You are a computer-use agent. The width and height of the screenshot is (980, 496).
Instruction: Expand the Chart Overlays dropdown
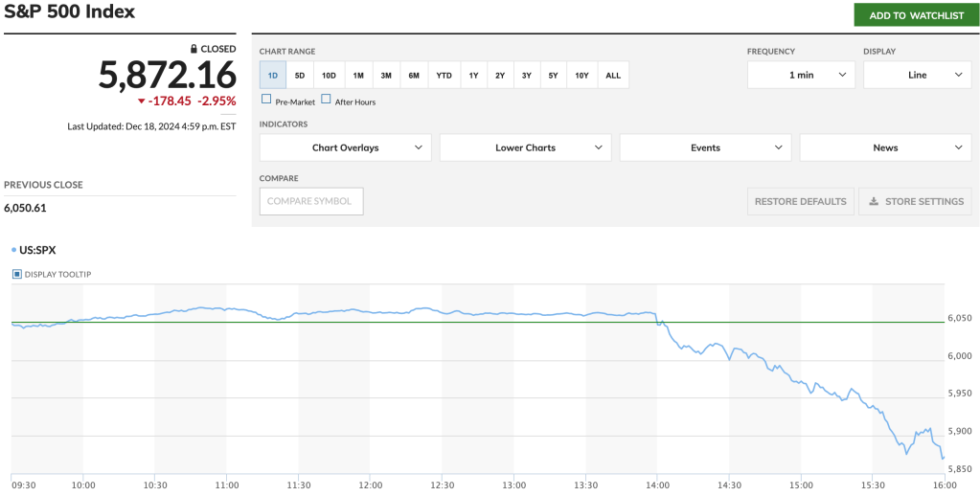pos(345,147)
